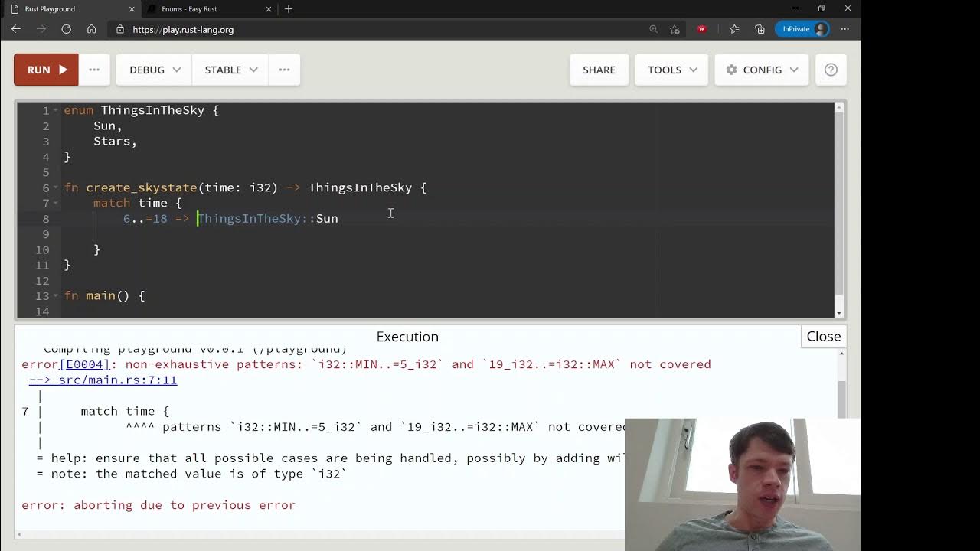Close the Enums - Easy Rust tab

coord(269,9)
